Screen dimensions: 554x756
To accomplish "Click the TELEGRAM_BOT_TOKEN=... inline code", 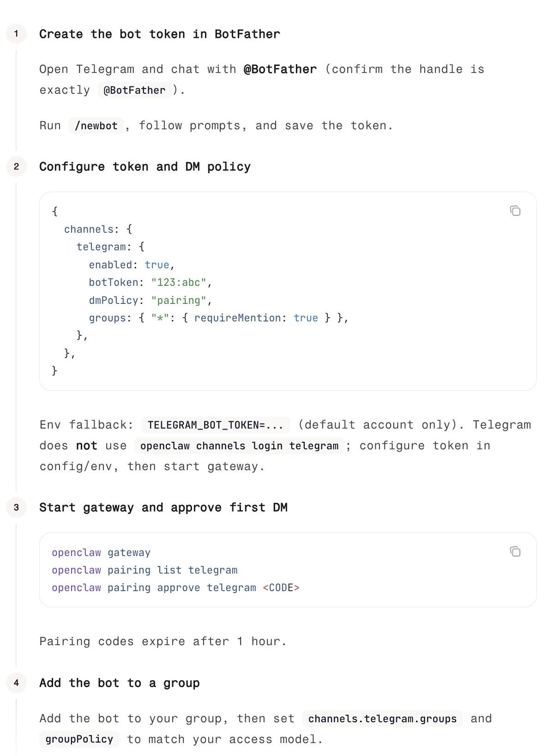I will point(215,425).
